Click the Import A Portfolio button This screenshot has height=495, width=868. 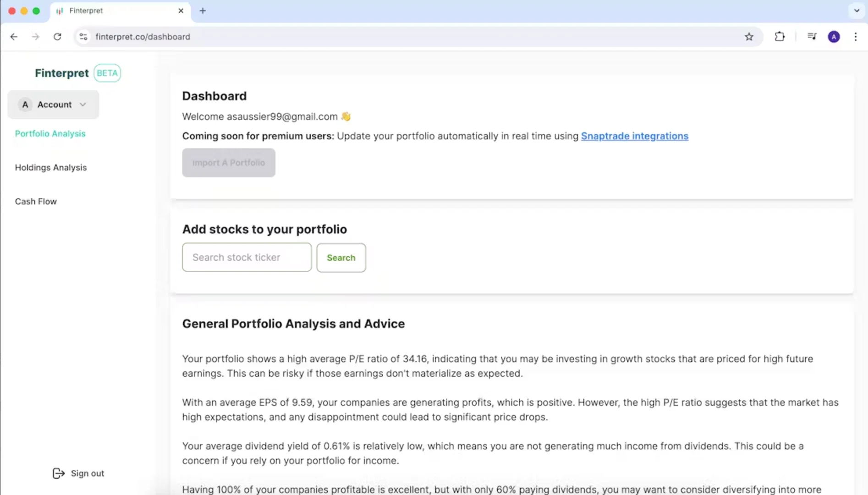pyautogui.click(x=229, y=163)
